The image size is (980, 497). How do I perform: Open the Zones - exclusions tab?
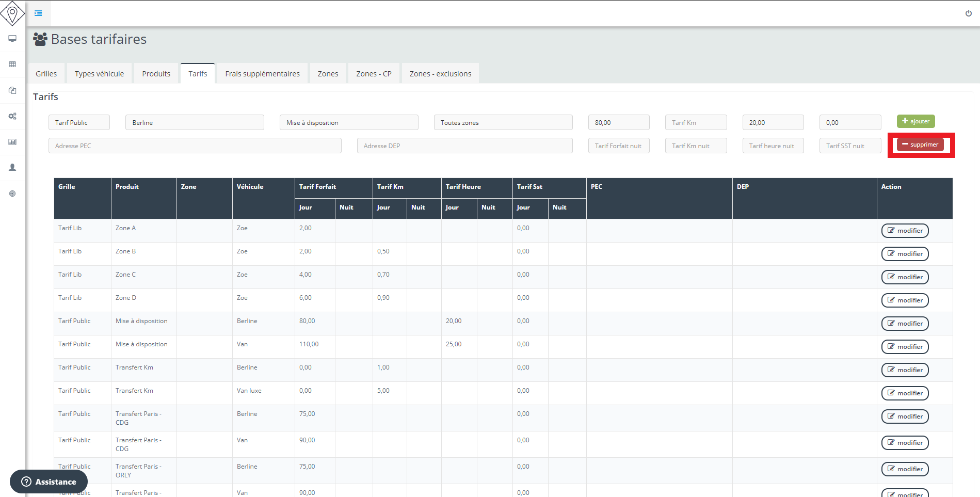tap(440, 74)
